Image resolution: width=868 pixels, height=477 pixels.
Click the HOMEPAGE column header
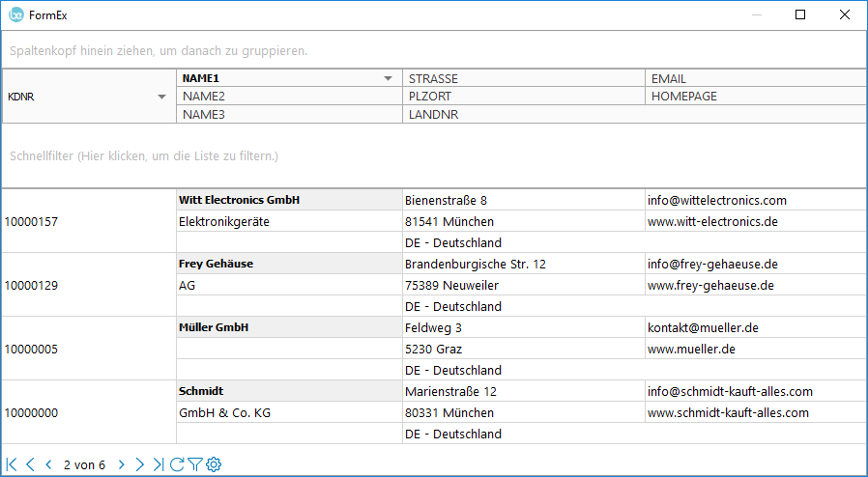tap(754, 97)
